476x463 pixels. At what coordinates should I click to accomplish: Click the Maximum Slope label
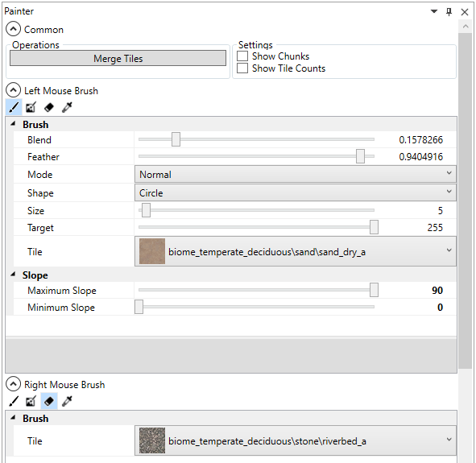point(62,291)
